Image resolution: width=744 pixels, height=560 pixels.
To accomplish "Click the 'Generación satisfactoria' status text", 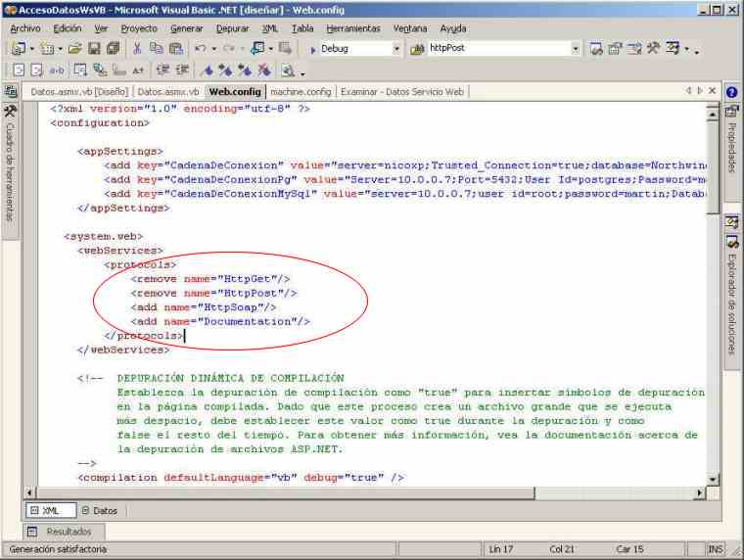I will 58,549.
